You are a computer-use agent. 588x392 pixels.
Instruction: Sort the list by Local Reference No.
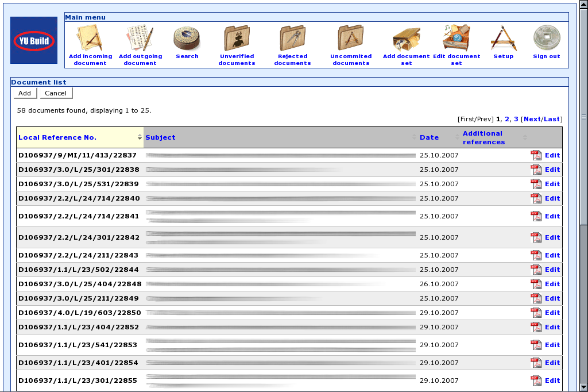click(x=57, y=137)
